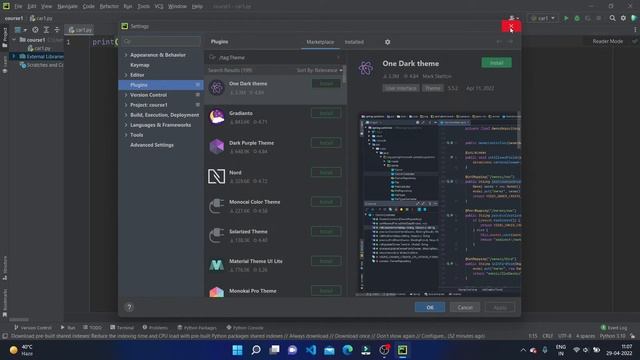Open File Explorer from taskbar
Screen dimensions: 640x360
point(329,350)
